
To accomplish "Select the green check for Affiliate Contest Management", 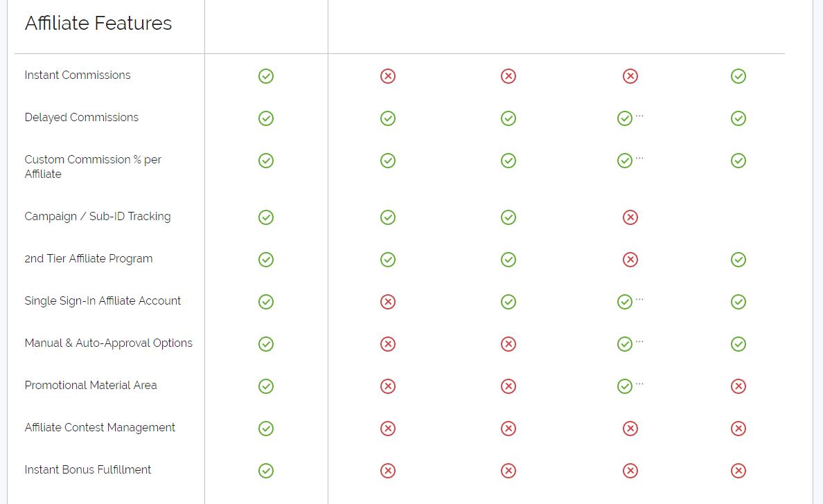I will coord(266,429).
